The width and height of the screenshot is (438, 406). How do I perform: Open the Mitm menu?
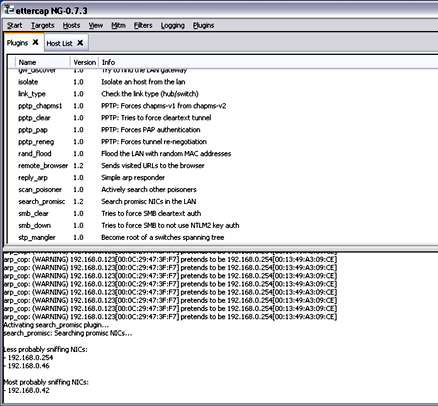click(x=118, y=25)
